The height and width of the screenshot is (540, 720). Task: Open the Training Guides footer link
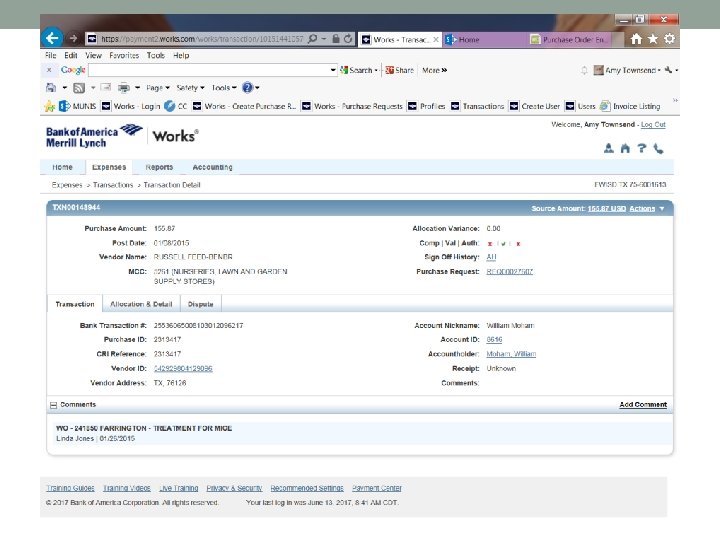coord(70,488)
